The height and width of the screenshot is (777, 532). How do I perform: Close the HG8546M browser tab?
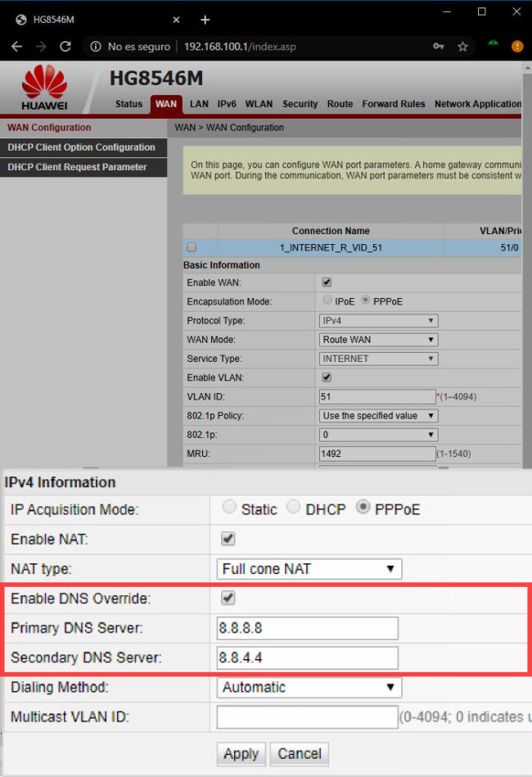tap(176, 20)
